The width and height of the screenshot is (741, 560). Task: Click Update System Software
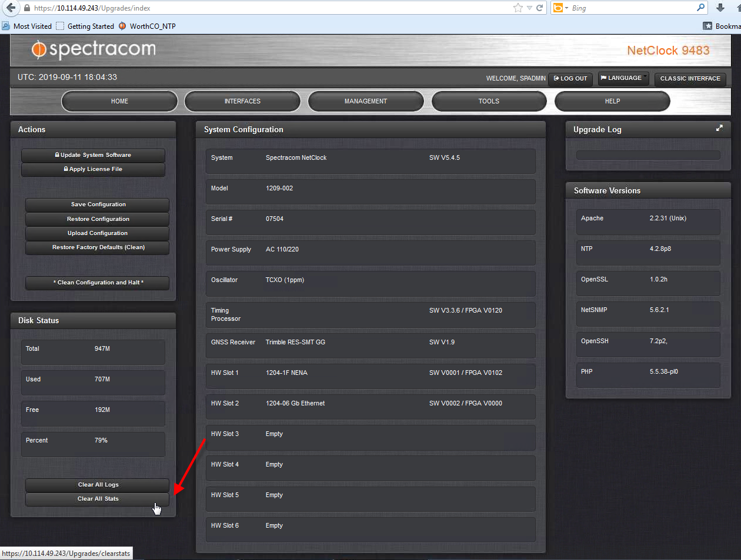93,155
